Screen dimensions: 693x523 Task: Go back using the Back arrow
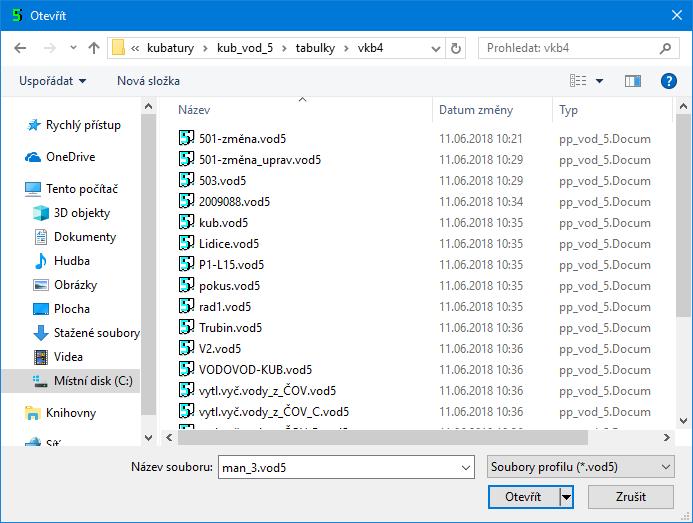click(20, 48)
